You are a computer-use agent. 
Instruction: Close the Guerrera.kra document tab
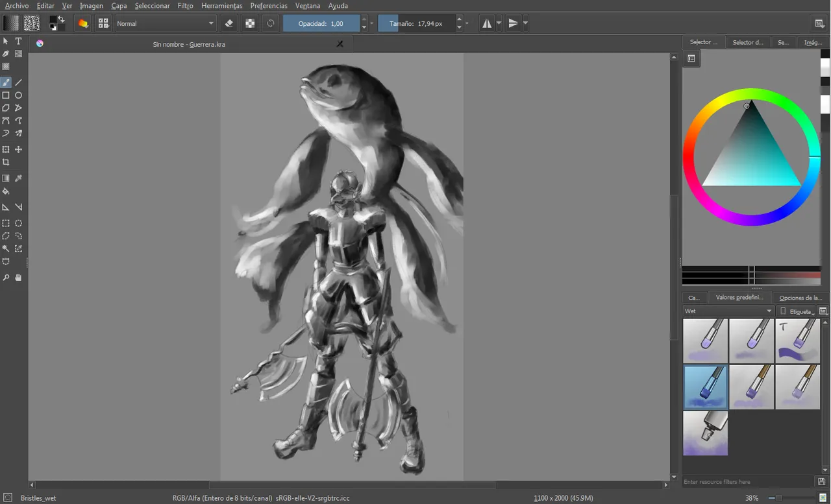click(x=340, y=44)
